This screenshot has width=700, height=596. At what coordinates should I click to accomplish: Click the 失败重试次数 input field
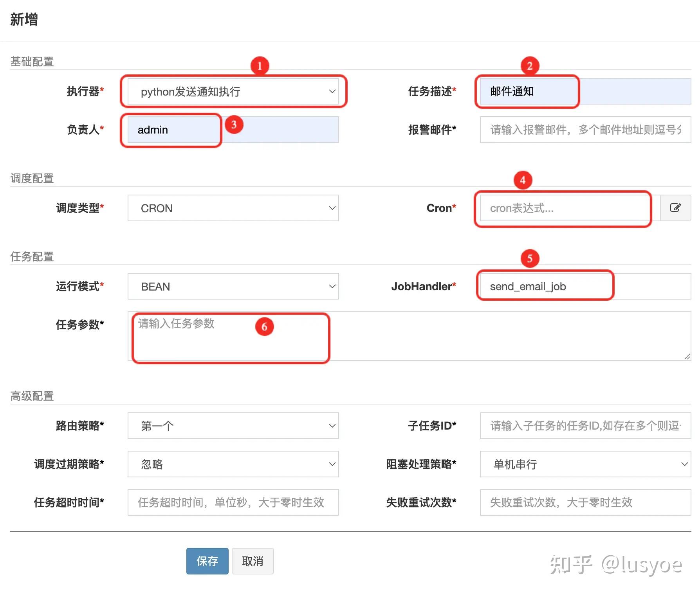[x=585, y=502]
